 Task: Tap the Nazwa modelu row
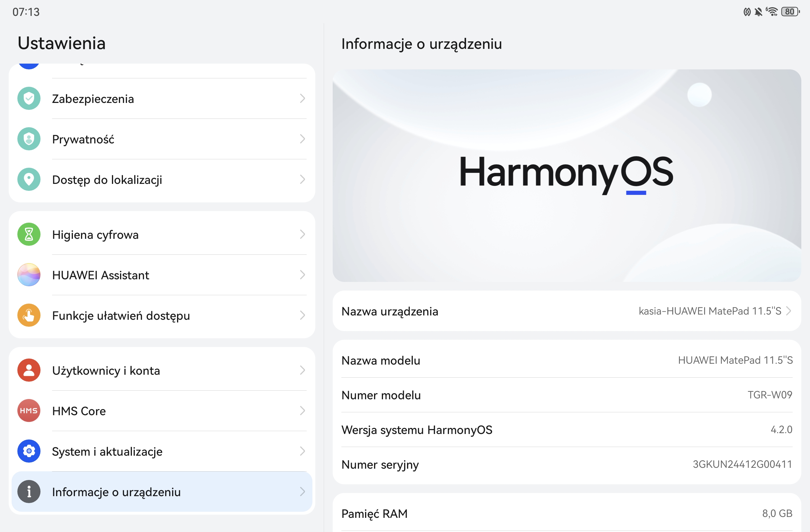[x=567, y=360]
